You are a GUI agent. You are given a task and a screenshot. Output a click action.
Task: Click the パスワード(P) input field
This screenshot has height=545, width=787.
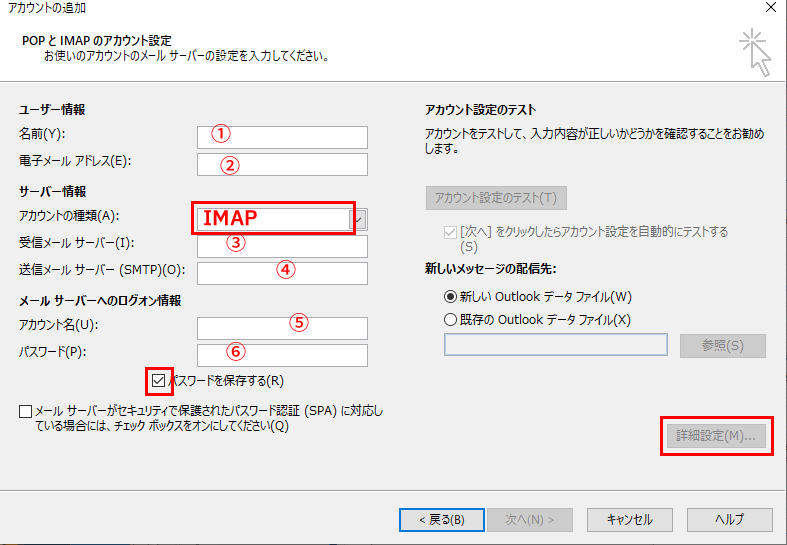click(282, 355)
